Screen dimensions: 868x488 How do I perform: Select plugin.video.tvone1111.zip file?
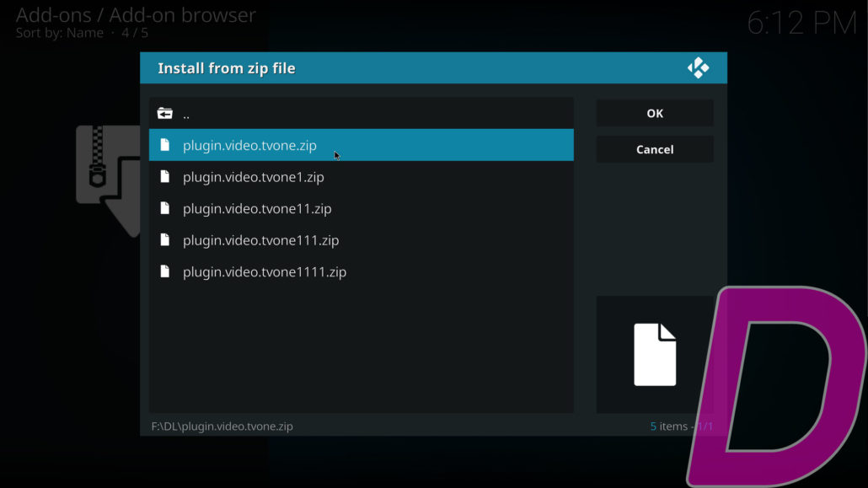click(x=361, y=271)
